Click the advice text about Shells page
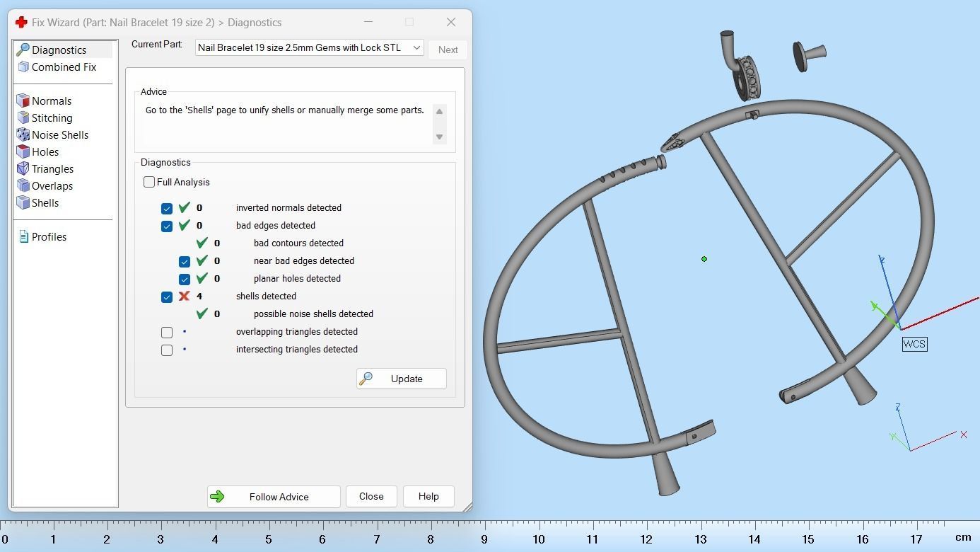 click(x=285, y=110)
